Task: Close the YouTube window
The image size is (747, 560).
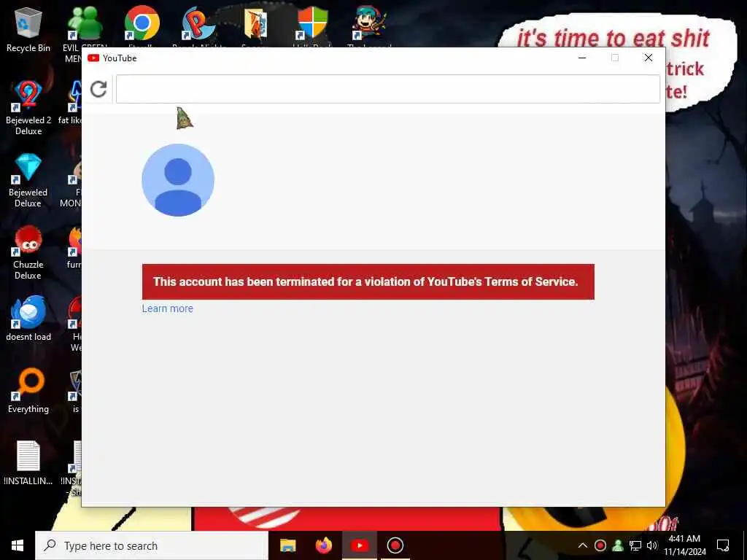Action: (x=649, y=58)
